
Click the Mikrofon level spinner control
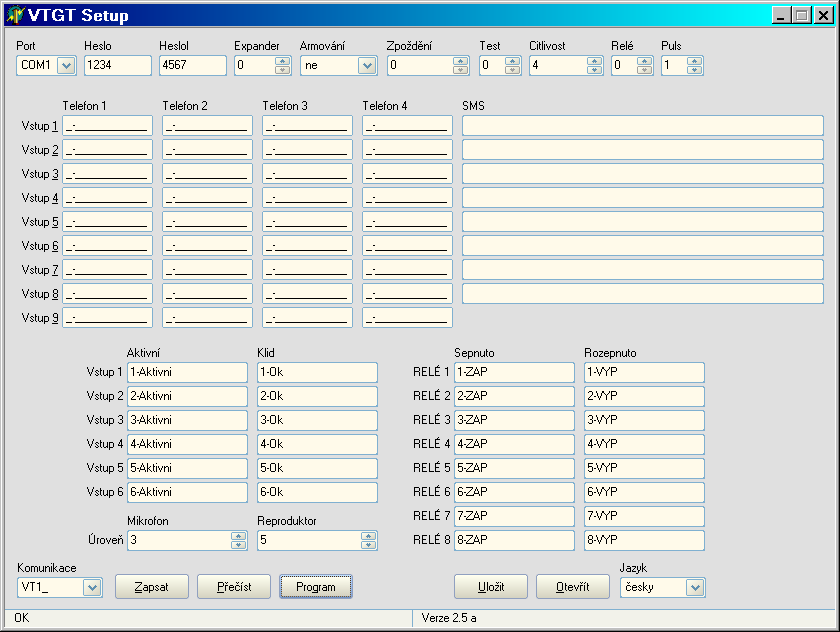[x=238, y=540]
